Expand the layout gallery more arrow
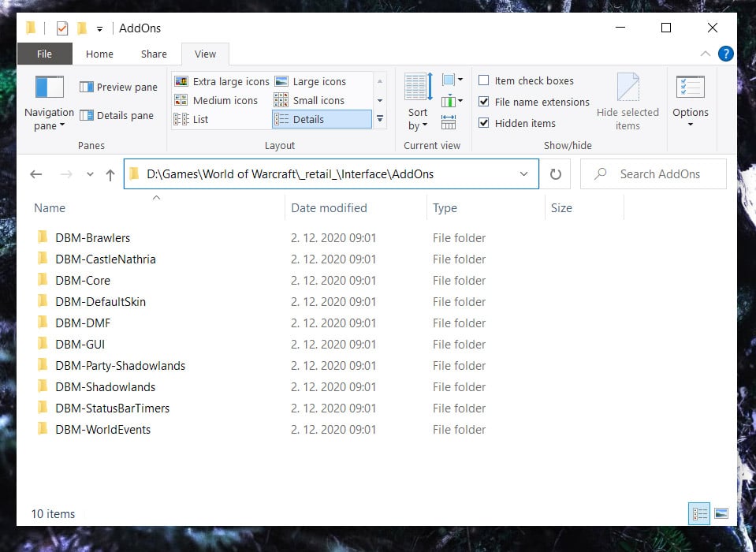 (x=380, y=118)
